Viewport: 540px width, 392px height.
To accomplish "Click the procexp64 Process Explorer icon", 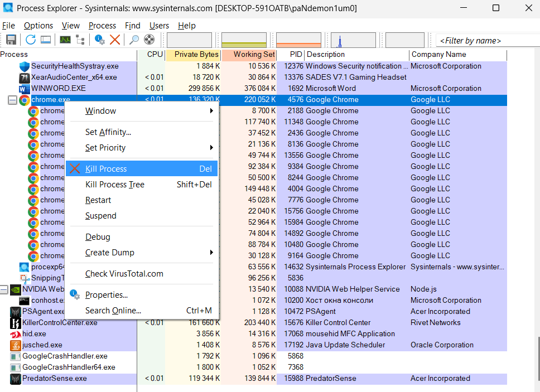I will tap(25, 267).
